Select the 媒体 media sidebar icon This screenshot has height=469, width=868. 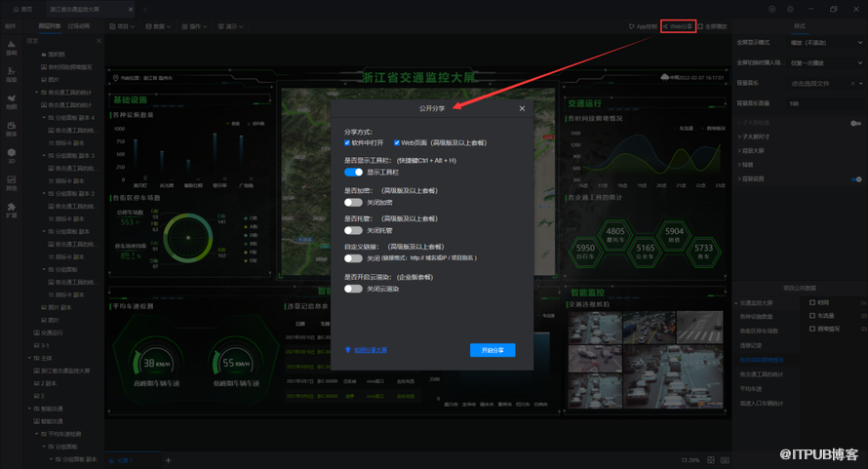coord(12,127)
